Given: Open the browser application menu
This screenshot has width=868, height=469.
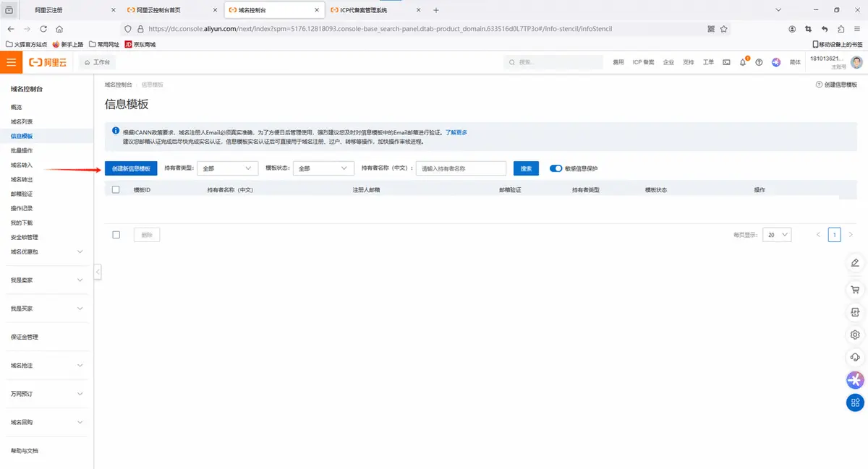Looking at the screenshot, I should click(x=857, y=29).
